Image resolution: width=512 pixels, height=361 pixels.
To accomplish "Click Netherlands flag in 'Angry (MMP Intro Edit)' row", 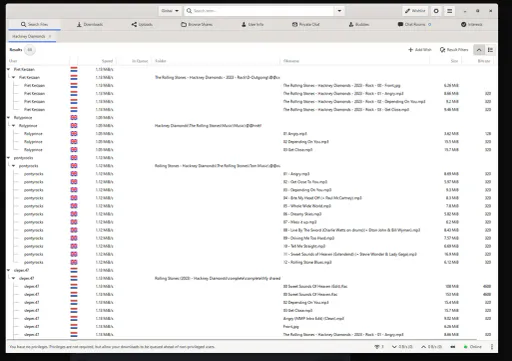I will coord(74,318).
